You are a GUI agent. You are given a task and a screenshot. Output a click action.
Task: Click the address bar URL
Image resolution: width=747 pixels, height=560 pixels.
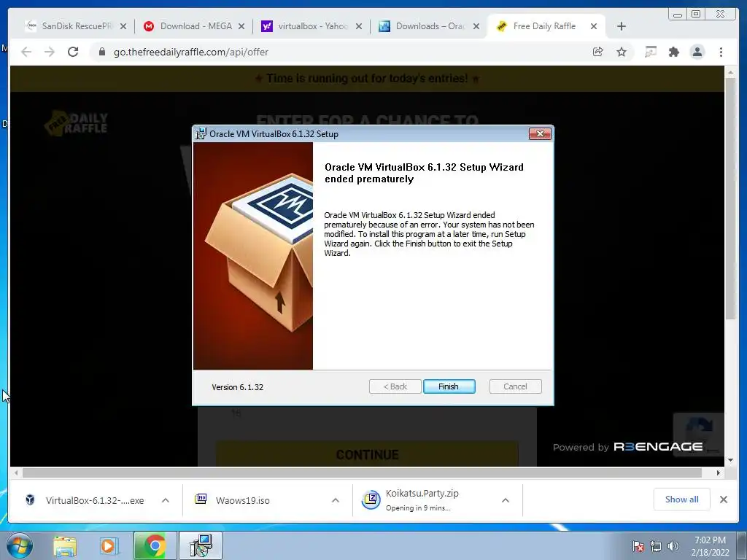coord(191,52)
